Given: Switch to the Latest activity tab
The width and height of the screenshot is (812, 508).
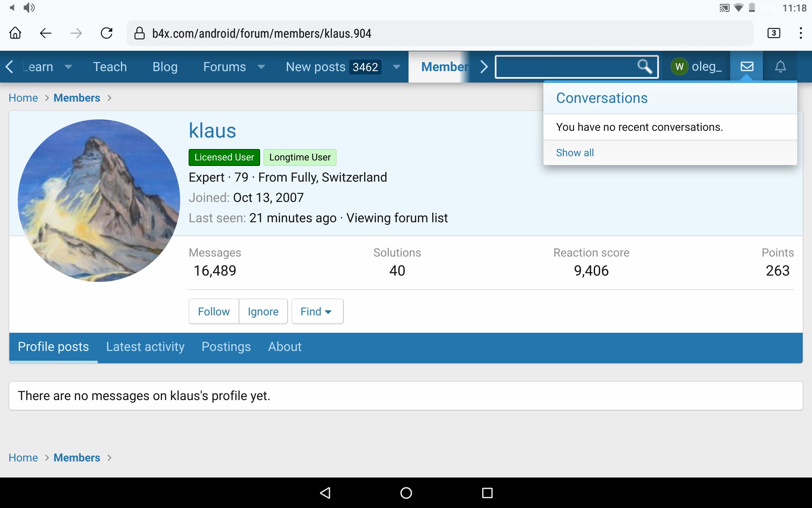Looking at the screenshot, I should (145, 347).
